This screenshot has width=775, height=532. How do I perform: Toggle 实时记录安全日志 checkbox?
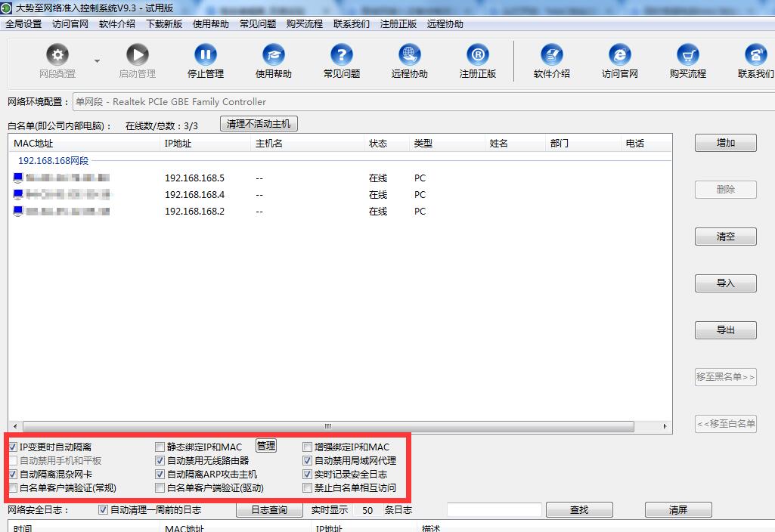click(307, 475)
